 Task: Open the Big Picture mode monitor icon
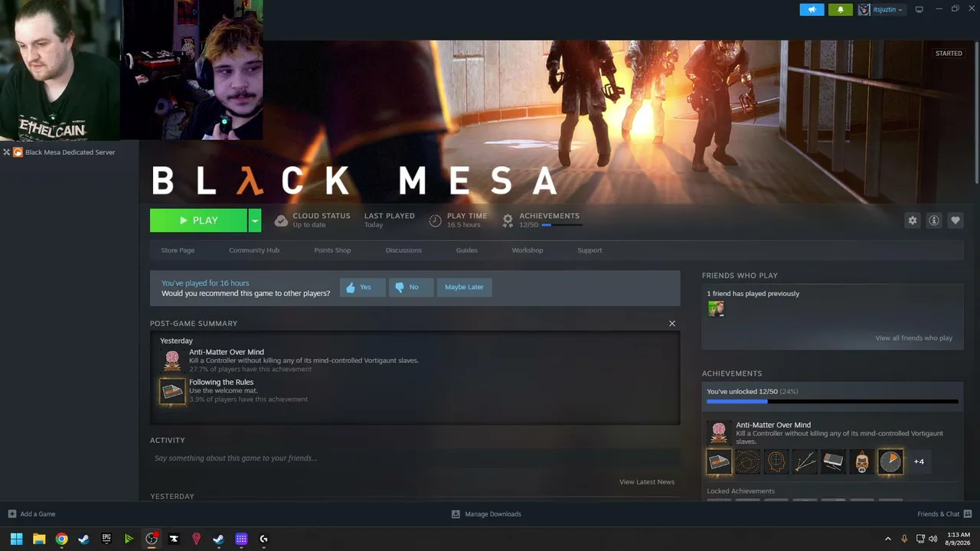(x=919, y=10)
